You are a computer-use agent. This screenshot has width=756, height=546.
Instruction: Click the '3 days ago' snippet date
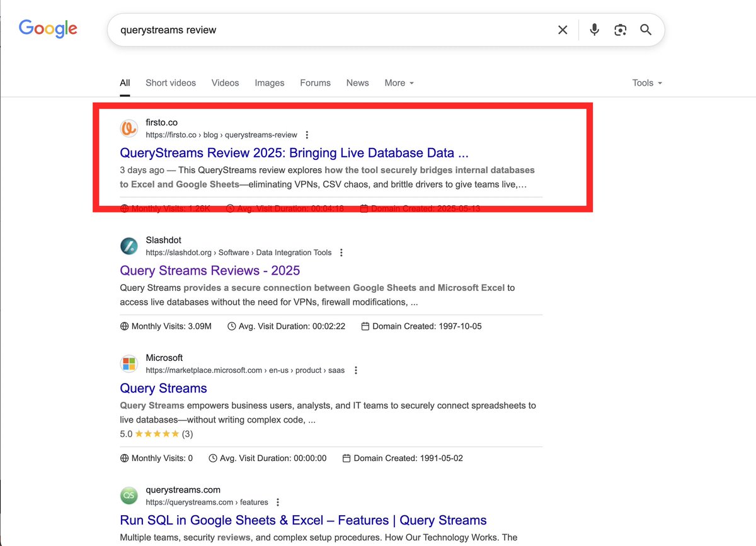point(142,170)
